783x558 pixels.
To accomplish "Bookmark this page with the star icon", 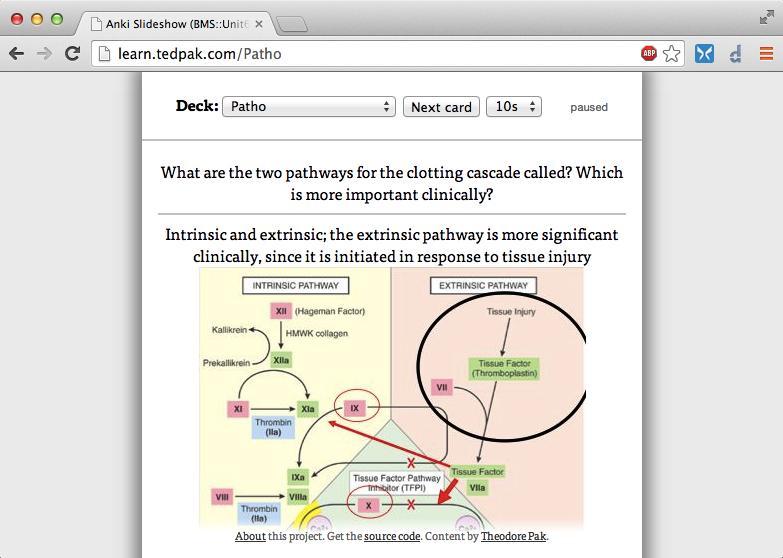I will pyautogui.click(x=671, y=54).
